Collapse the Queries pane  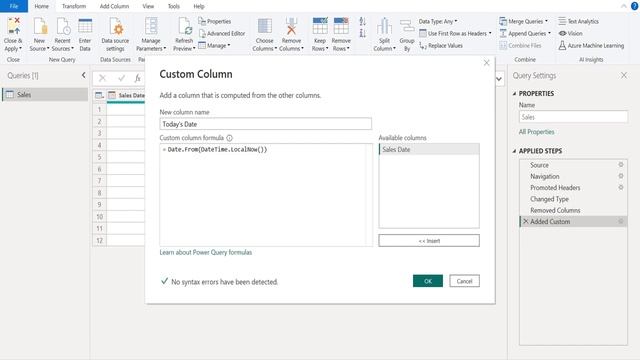[84, 75]
